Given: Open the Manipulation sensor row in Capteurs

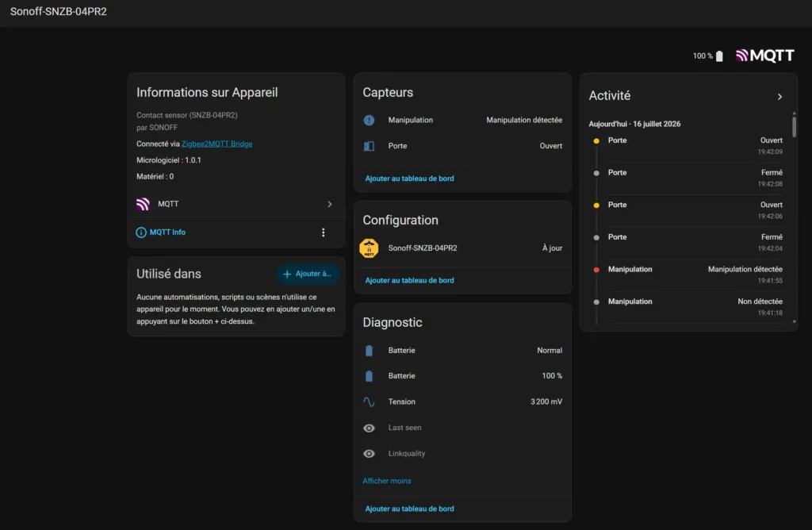Looking at the screenshot, I should [x=462, y=120].
